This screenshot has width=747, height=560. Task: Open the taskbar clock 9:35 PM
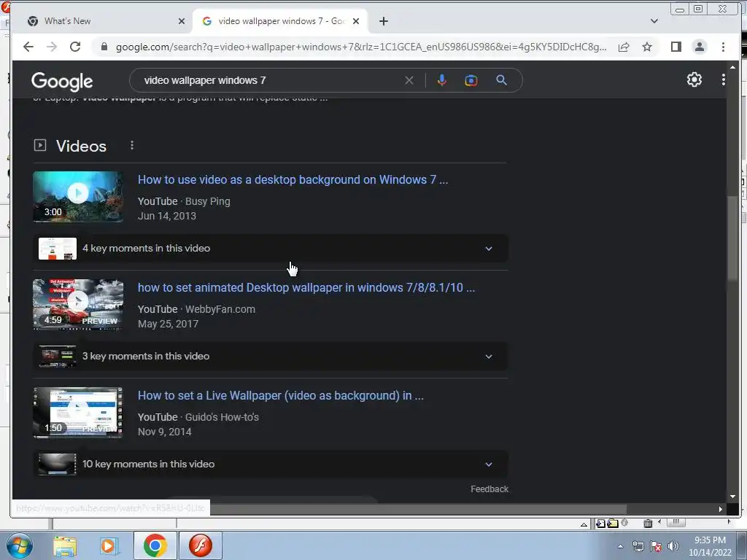[710, 546]
